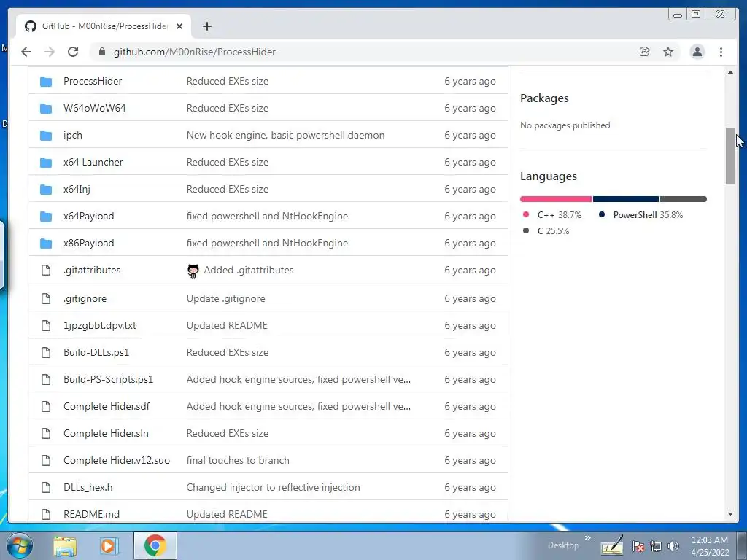Open commit 'final touches to branch'
The width and height of the screenshot is (747, 560).
coord(238,461)
